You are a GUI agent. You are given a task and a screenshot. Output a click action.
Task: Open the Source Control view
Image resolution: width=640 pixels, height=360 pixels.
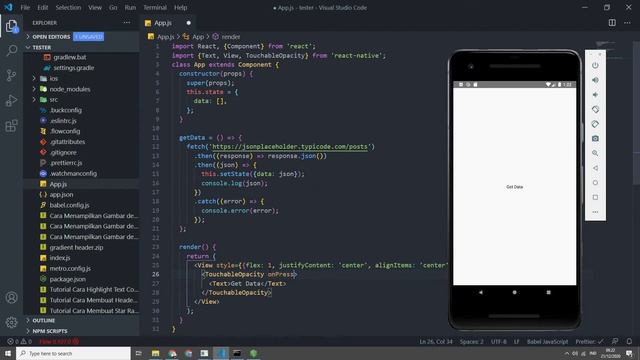pos(11,75)
